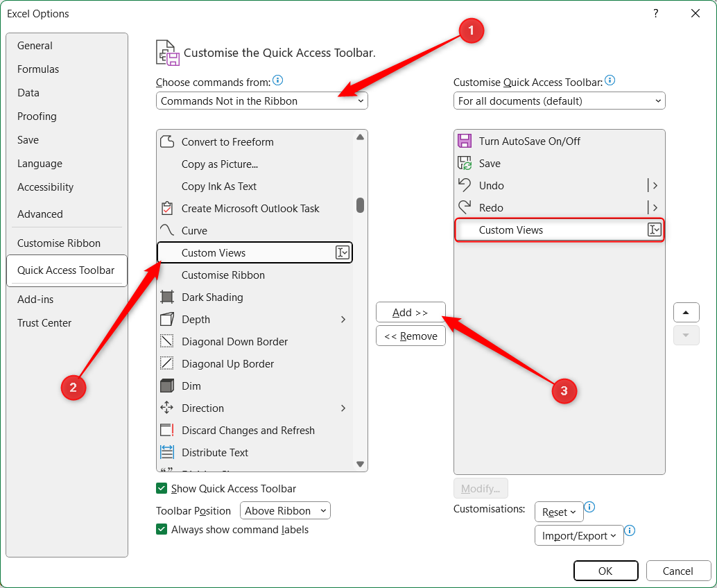Open the Choose commands from dropdown
This screenshot has width=717, height=588.
click(x=262, y=101)
